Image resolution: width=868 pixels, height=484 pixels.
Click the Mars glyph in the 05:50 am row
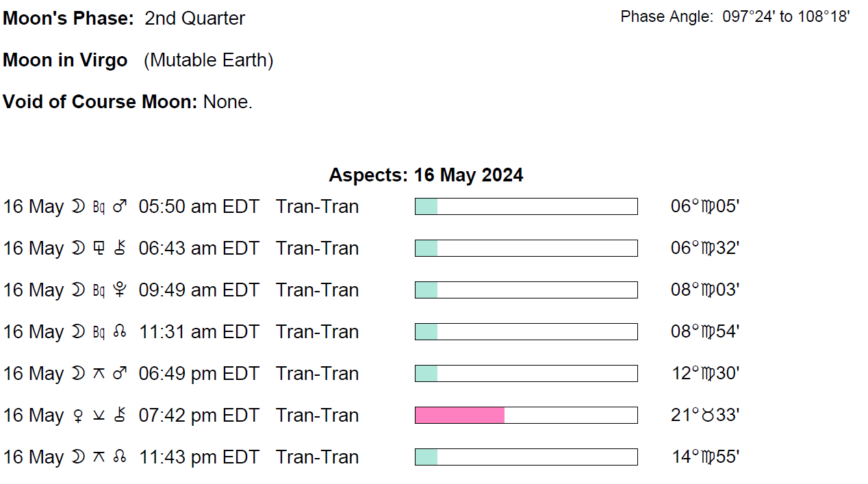pyautogui.click(x=120, y=207)
